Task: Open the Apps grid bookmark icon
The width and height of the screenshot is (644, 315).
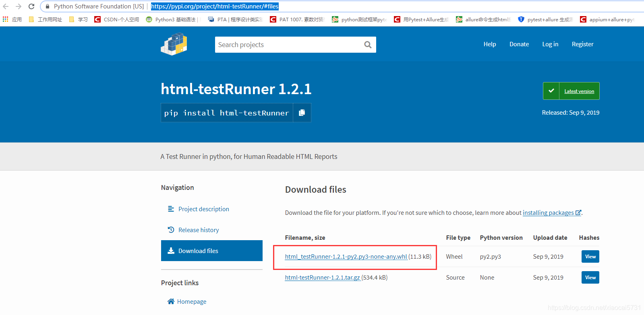Action: 6,19
